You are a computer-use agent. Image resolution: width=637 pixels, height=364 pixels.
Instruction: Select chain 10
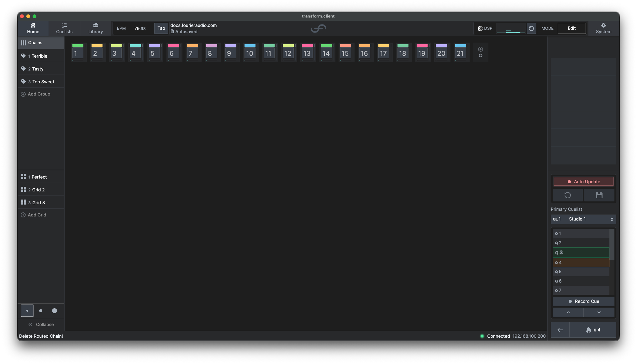[x=250, y=52]
